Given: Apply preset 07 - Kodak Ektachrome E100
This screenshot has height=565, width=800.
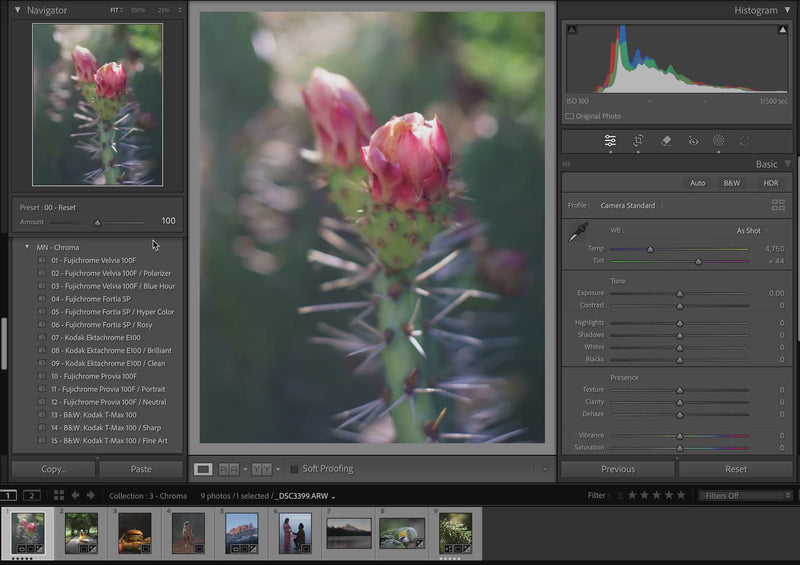Looking at the screenshot, I should [x=96, y=338].
